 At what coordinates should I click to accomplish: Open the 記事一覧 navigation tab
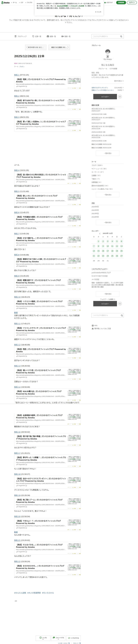[37, 36]
